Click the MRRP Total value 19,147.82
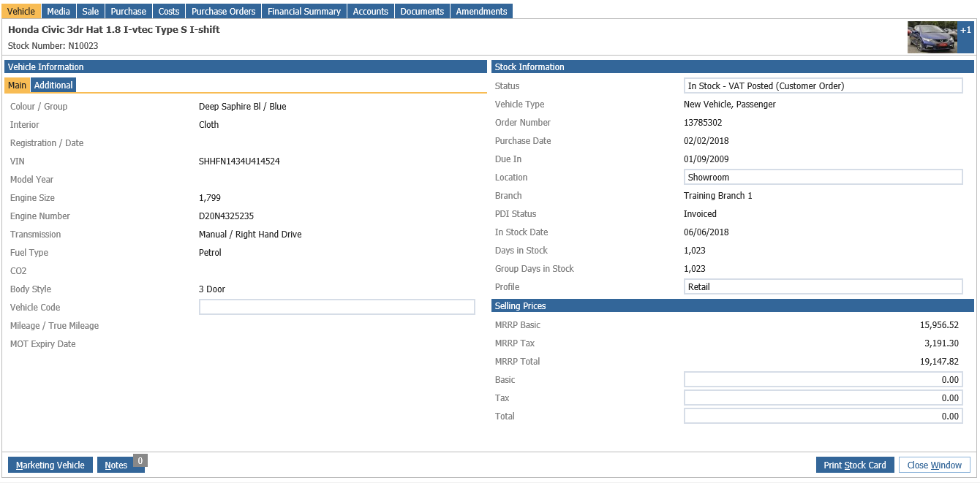The height and width of the screenshot is (483, 980). tap(939, 362)
